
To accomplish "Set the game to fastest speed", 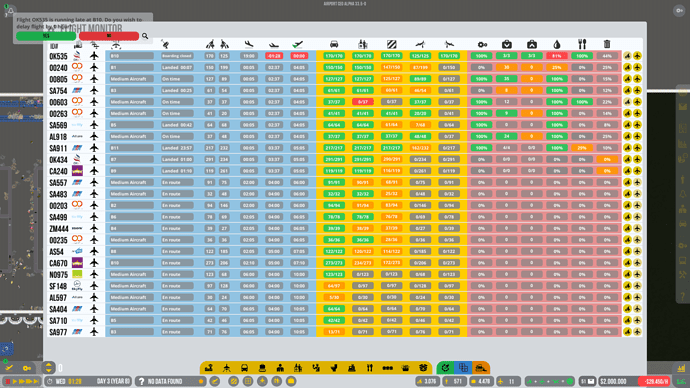I will 35,381.
